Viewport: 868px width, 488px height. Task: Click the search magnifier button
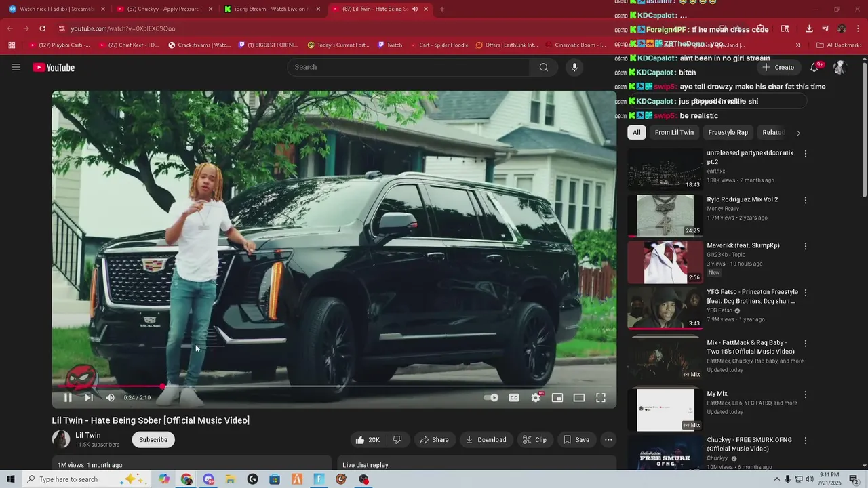543,67
